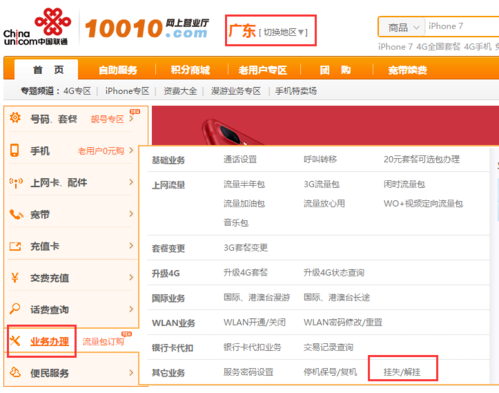Click the tools icon beside 业务办理
The image size is (499, 393).
coord(15,341)
